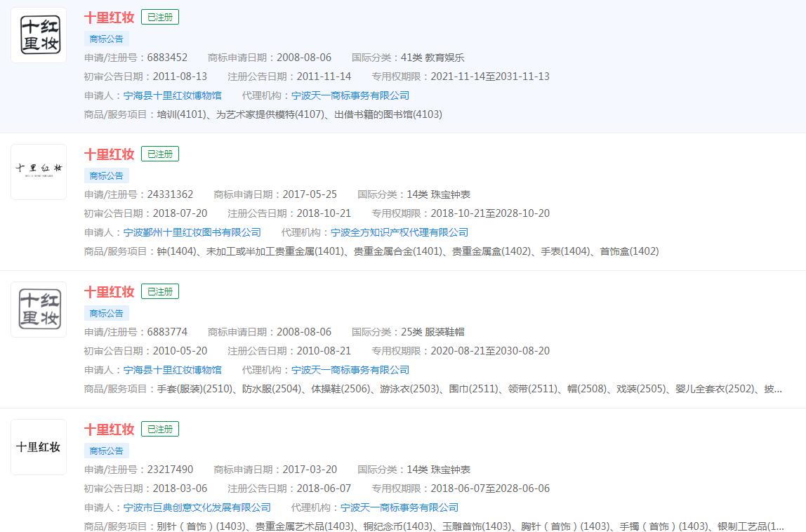Image resolution: width=806 pixels, height=532 pixels.
Task: Click exclusive period 2018-10-21至2028-10-20
Action: coord(490,213)
